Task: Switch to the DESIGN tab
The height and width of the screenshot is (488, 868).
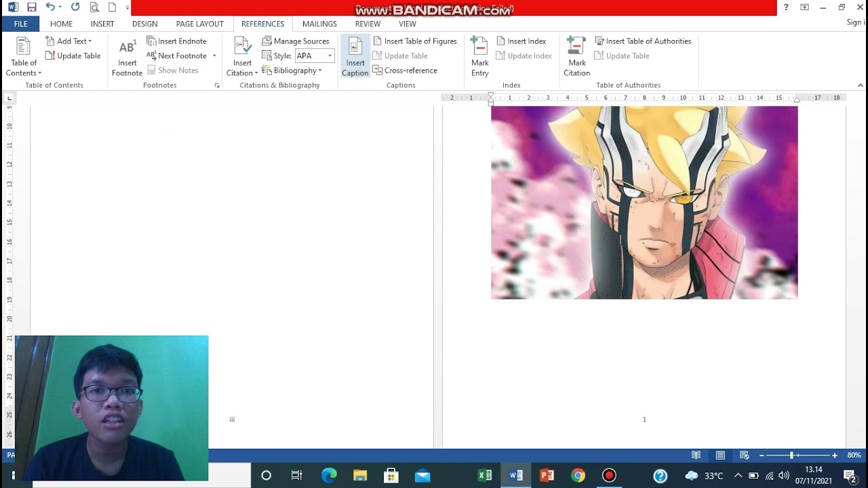Action: 144,24
